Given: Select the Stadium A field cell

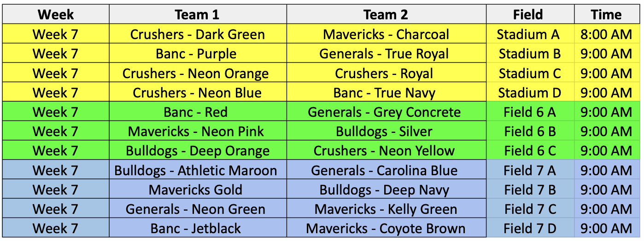Looking at the screenshot, I should (530, 34).
